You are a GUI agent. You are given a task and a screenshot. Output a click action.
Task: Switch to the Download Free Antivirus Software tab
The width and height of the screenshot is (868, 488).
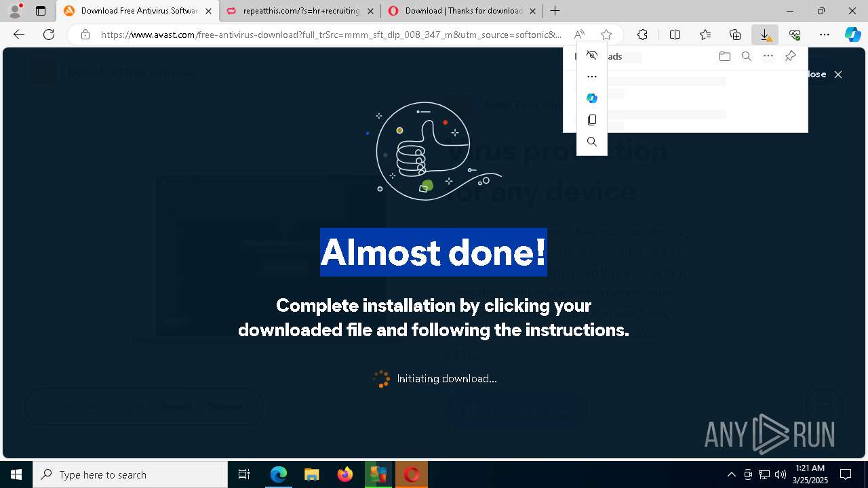pyautogui.click(x=138, y=11)
